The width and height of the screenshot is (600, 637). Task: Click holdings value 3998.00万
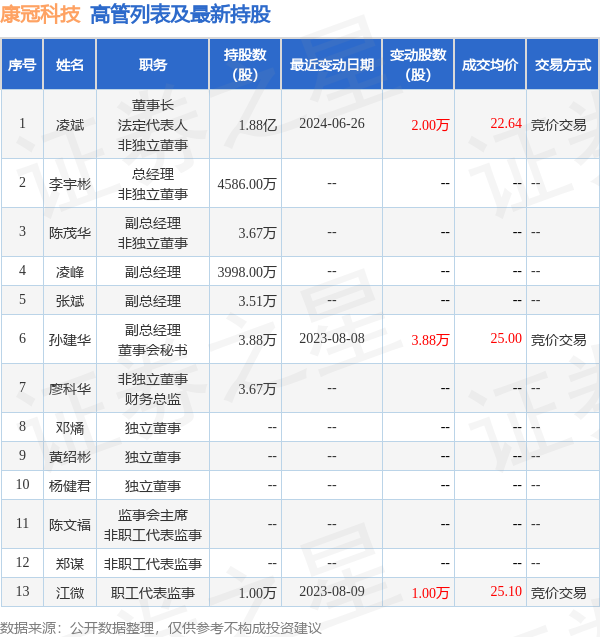247,272
